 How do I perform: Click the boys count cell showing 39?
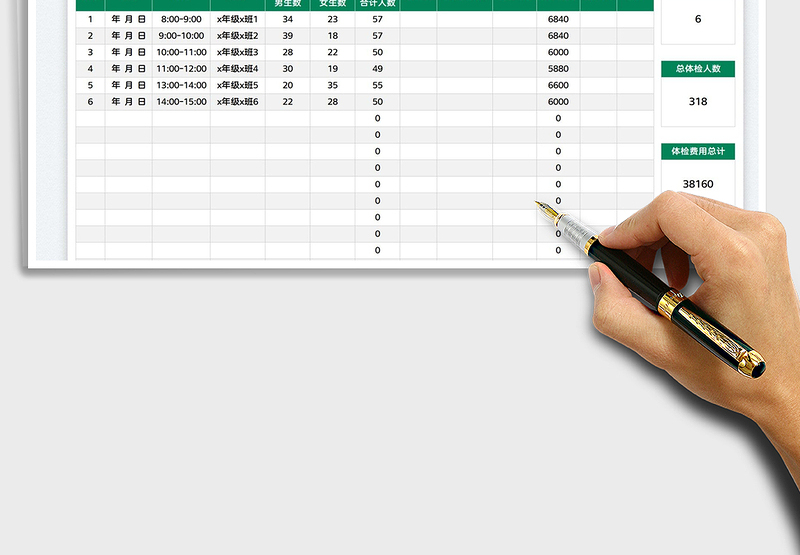pos(288,36)
